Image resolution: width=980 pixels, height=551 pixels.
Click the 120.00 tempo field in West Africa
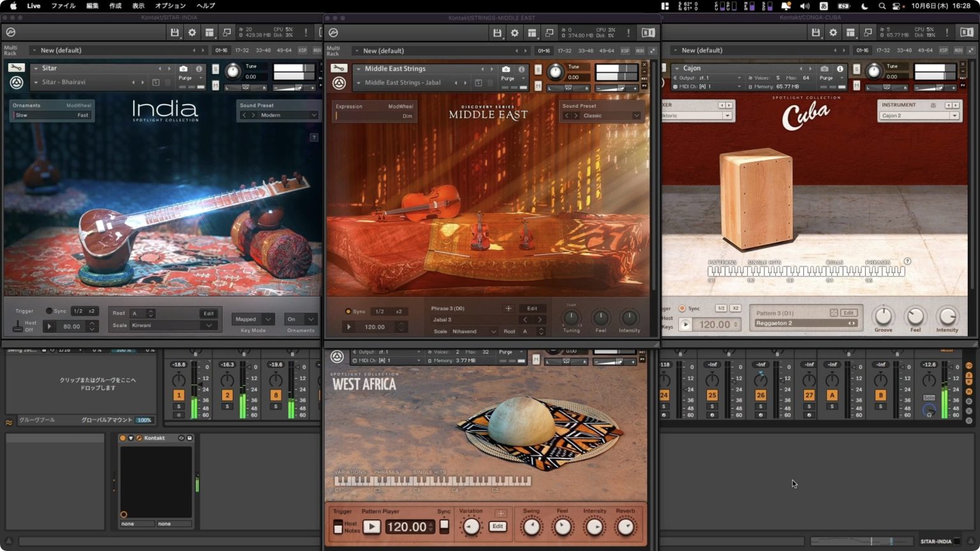pyautogui.click(x=408, y=526)
